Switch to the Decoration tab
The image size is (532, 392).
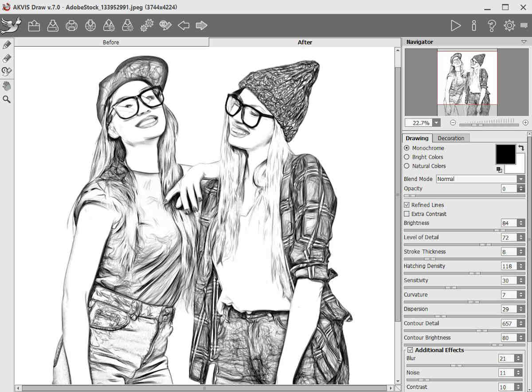pos(451,138)
